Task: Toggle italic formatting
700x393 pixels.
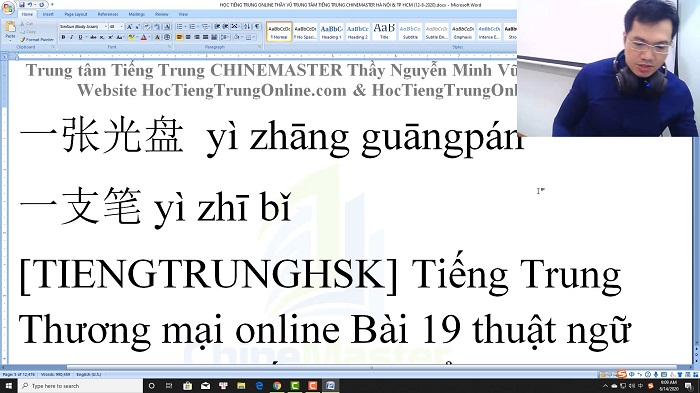Action: pos(71,37)
